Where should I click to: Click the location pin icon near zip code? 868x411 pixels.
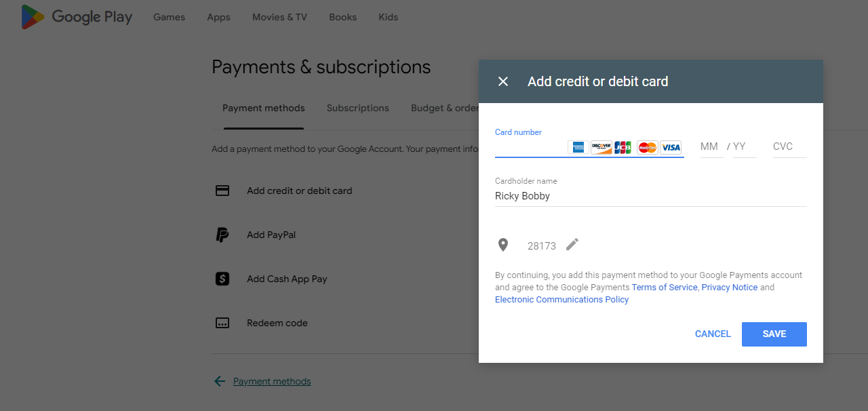coord(503,245)
